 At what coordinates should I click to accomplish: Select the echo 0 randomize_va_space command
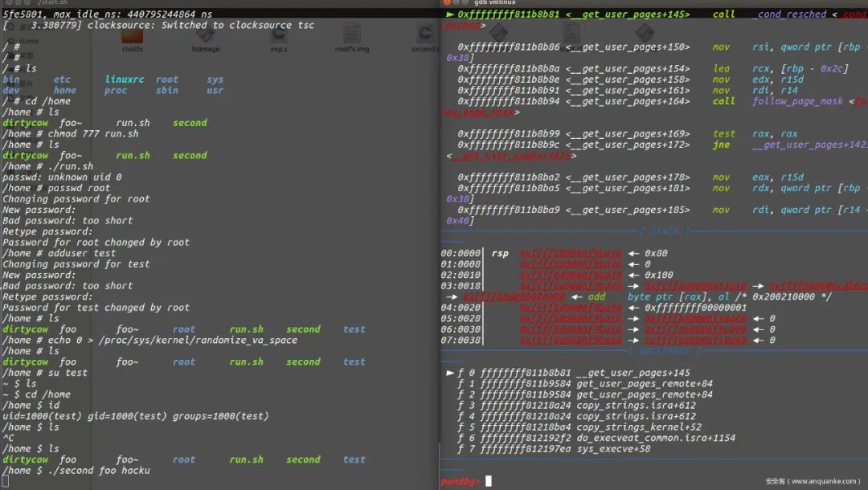(150, 340)
